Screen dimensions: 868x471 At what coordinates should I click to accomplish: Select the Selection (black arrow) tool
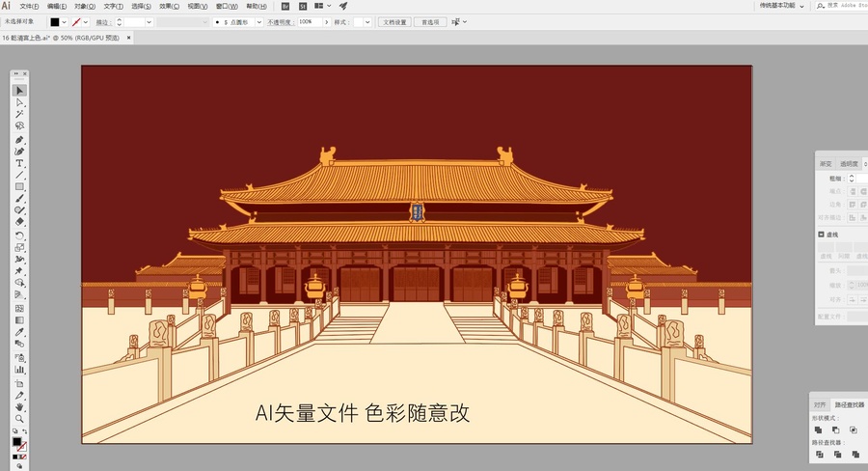click(19, 91)
